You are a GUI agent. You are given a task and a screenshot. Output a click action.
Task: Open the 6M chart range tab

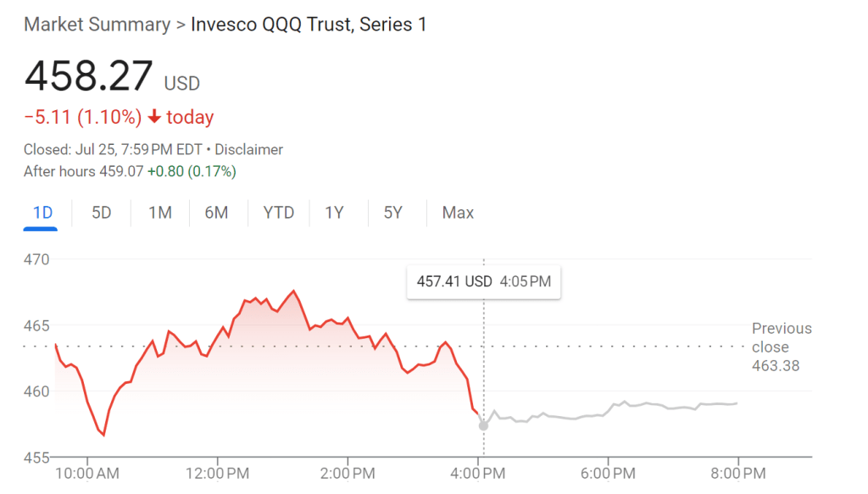(216, 213)
